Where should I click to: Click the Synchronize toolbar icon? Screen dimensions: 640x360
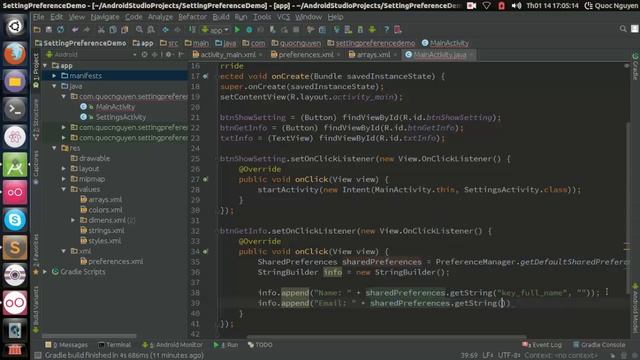(x=60, y=29)
